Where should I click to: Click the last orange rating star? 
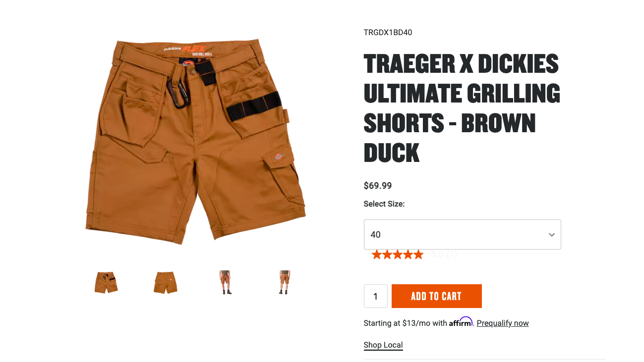point(418,255)
